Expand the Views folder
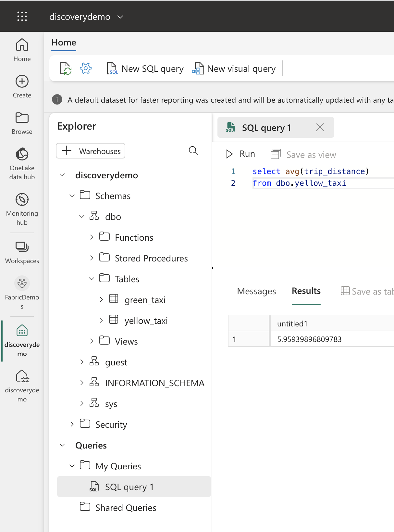The image size is (394, 532). pos(92,341)
